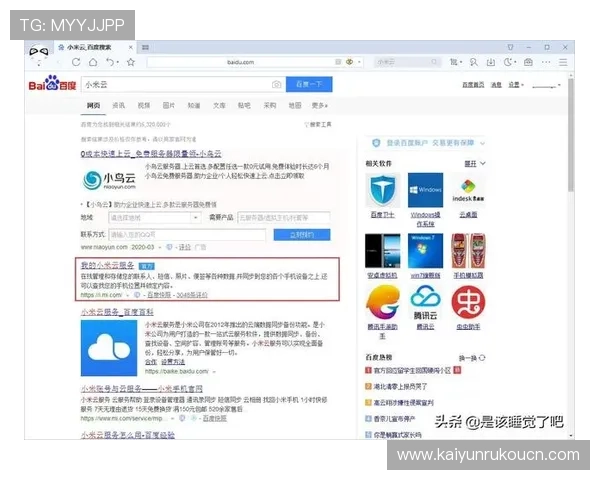Select the 图片 search tab
This screenshot has width=600, height=480.
coord(169,105)
